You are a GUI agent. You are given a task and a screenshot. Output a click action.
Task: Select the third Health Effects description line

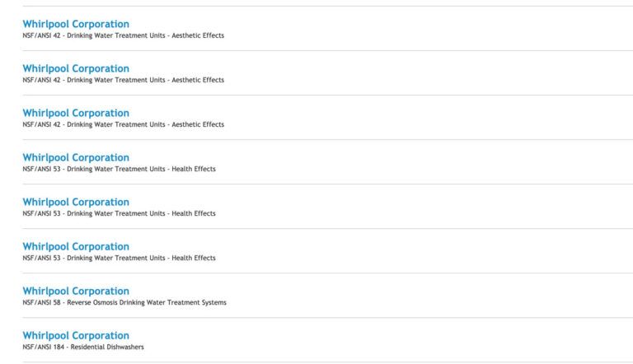click(x=119, y=258)
